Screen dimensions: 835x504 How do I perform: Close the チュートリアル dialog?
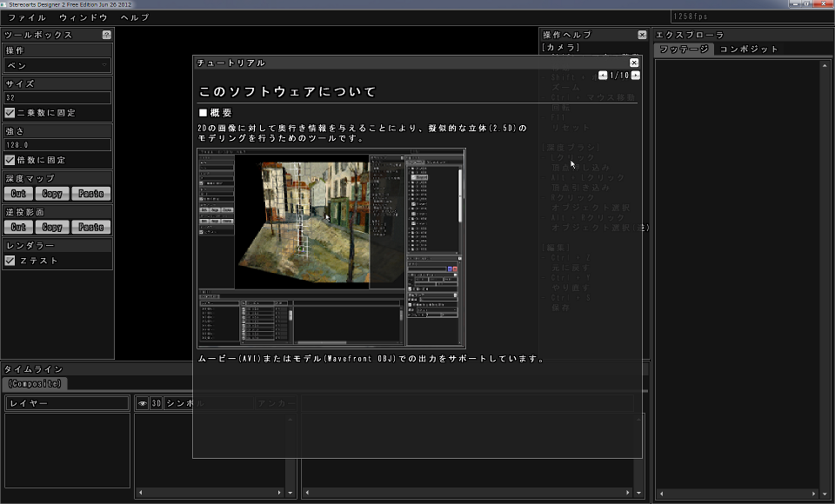point(634,63)
